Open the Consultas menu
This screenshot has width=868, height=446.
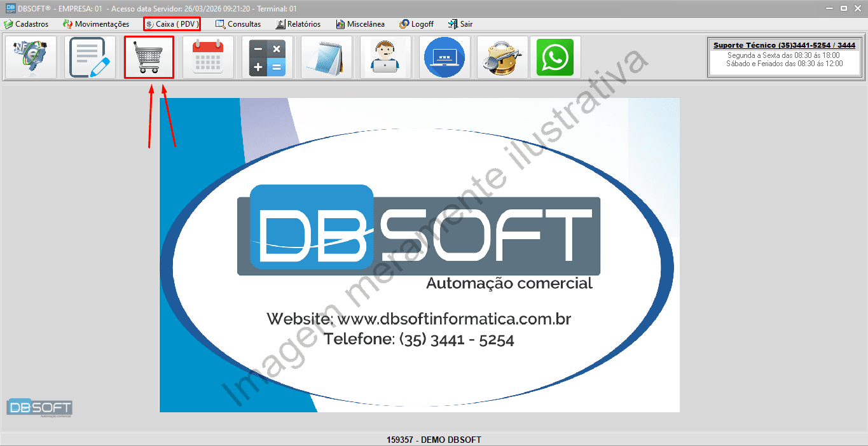pos(238,24)
